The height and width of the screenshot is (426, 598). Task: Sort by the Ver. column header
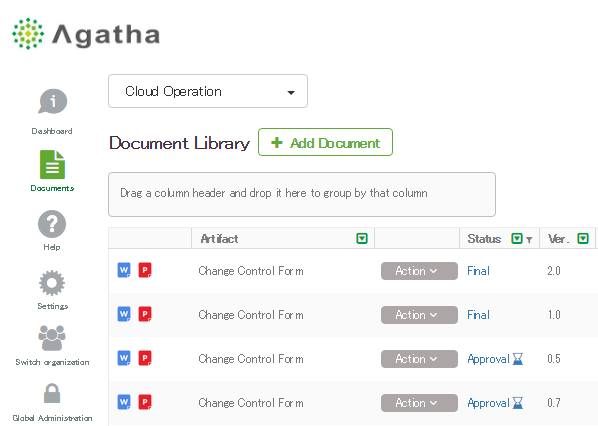558,239
